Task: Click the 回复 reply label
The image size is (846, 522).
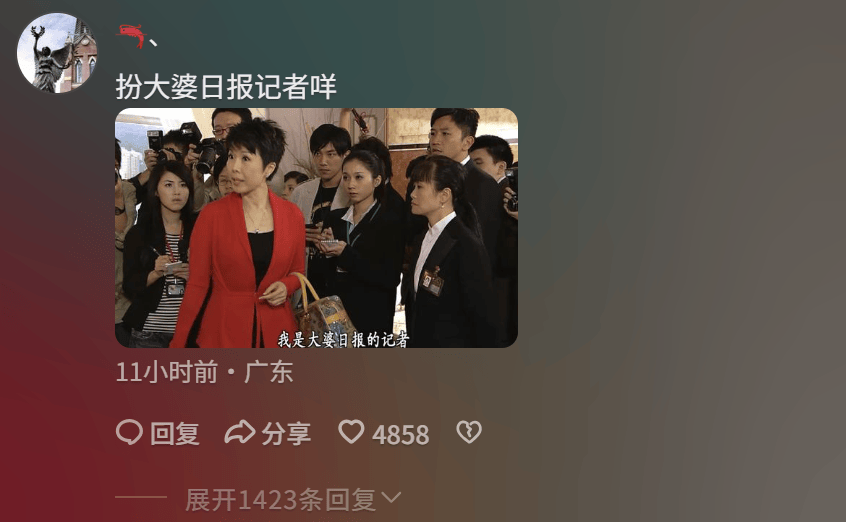Action: click(x=175, y=433)
